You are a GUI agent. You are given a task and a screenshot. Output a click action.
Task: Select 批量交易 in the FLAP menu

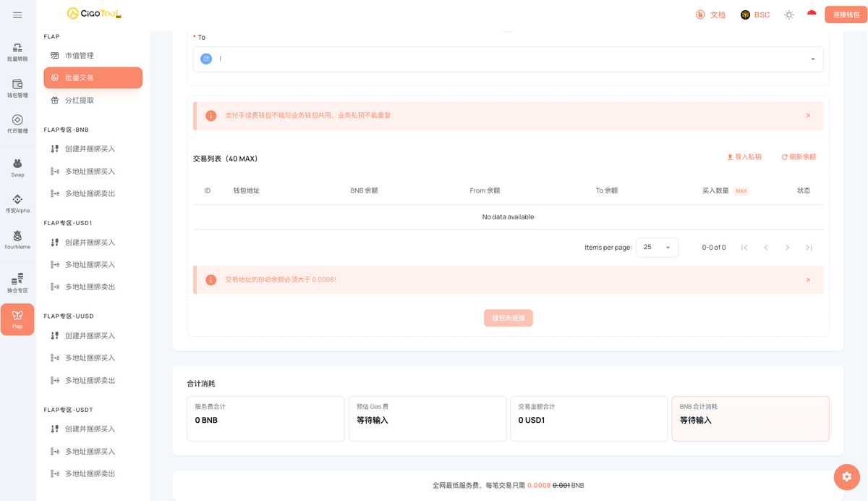[93, 77]
